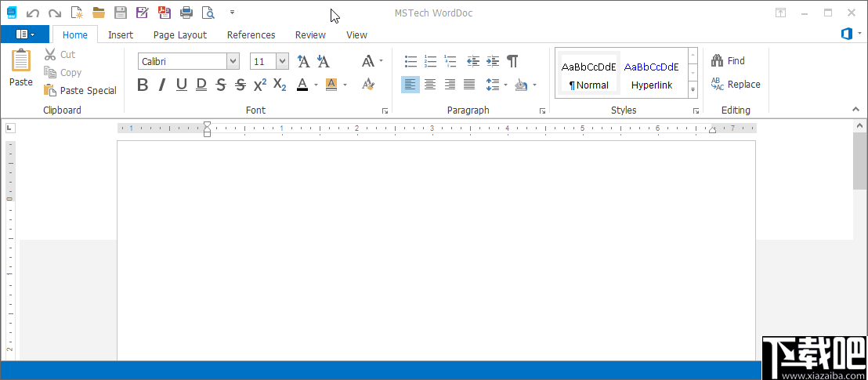Toggle Subscript formatting
The height and width of the screenshot is (380, 868).
point(280,85)
